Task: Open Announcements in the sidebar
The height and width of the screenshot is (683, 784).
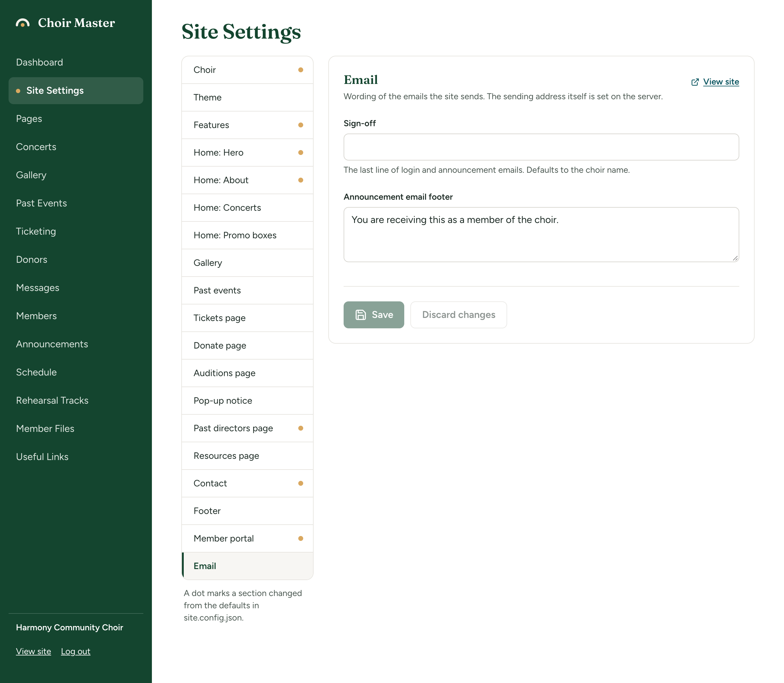Action: coord(76,344)
